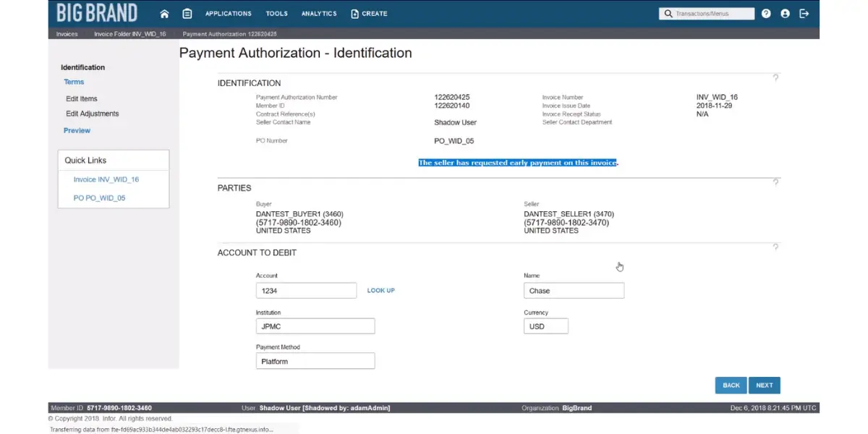Open the Help question mark icon
The width and height of the screenshot is (868, 434).
pyautogui.click(x=766, y=14)
